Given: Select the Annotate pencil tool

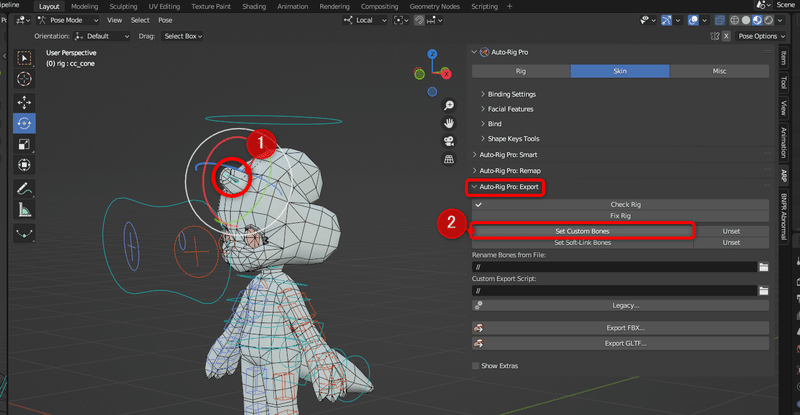Looking at the screenshot, I should [24, 188].
